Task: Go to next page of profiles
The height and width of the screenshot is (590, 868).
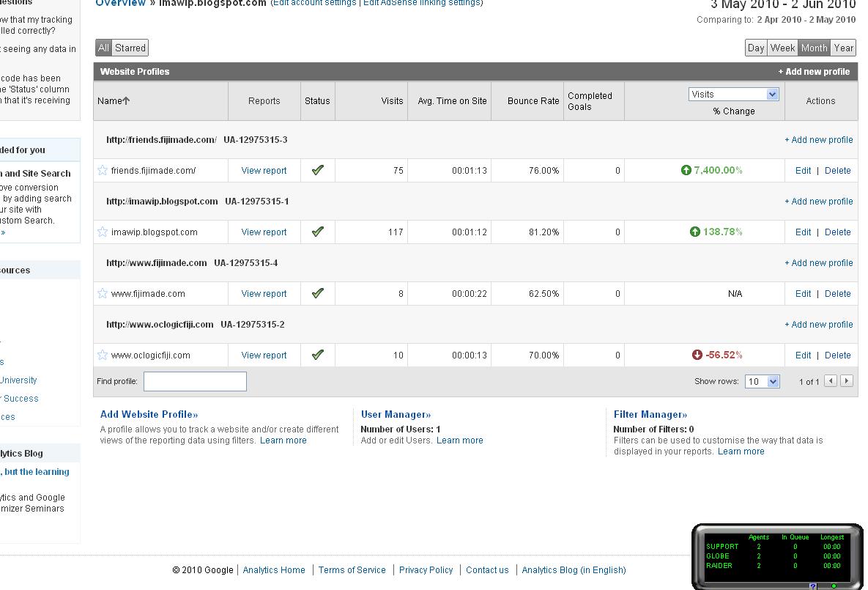Action: 847,380
